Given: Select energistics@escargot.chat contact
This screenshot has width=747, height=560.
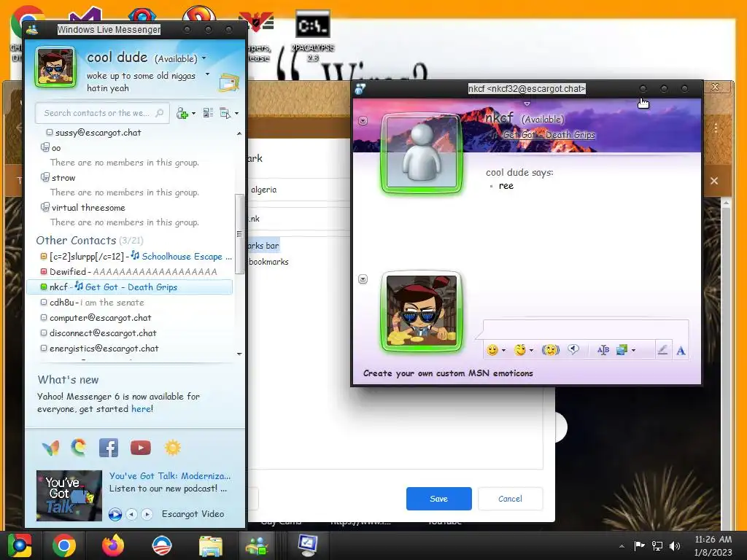Looking at the screenshot, I should [99, 348].
